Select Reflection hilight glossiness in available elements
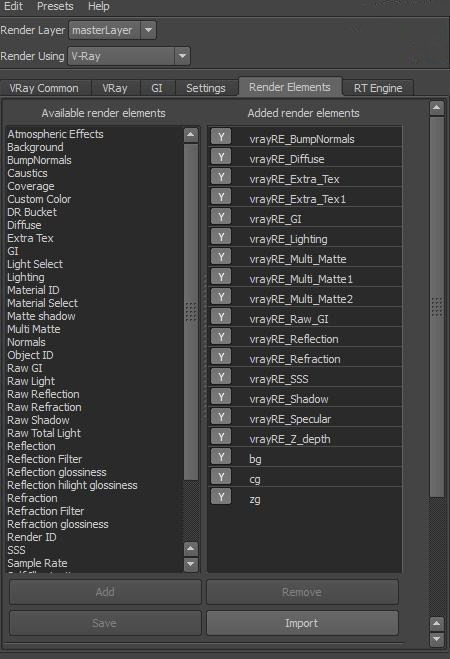 pyautogui.click(x=72, y=485)
